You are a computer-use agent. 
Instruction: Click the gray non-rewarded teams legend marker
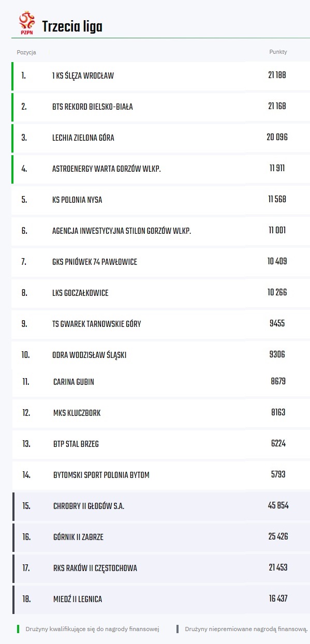click(x=178, y=629)
